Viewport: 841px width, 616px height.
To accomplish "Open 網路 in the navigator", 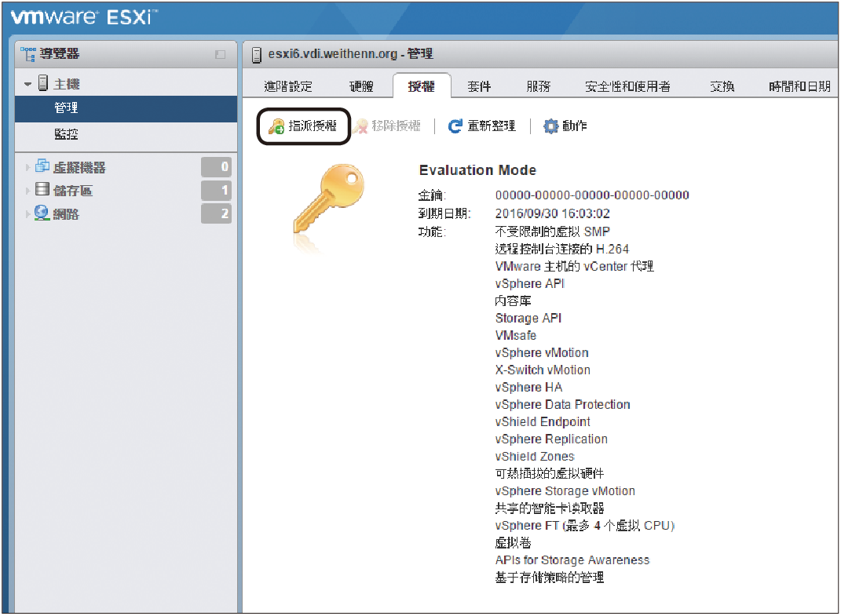I will [66, 214].
